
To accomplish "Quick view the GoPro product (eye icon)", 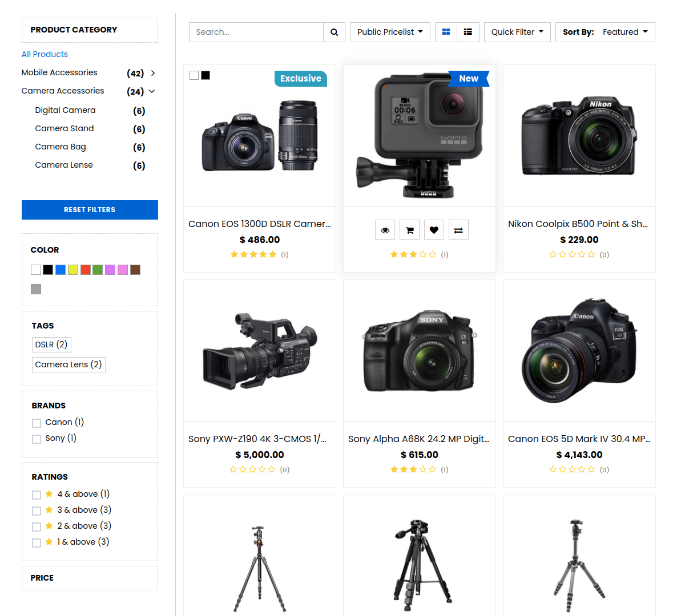I will [x=385, y=230].
